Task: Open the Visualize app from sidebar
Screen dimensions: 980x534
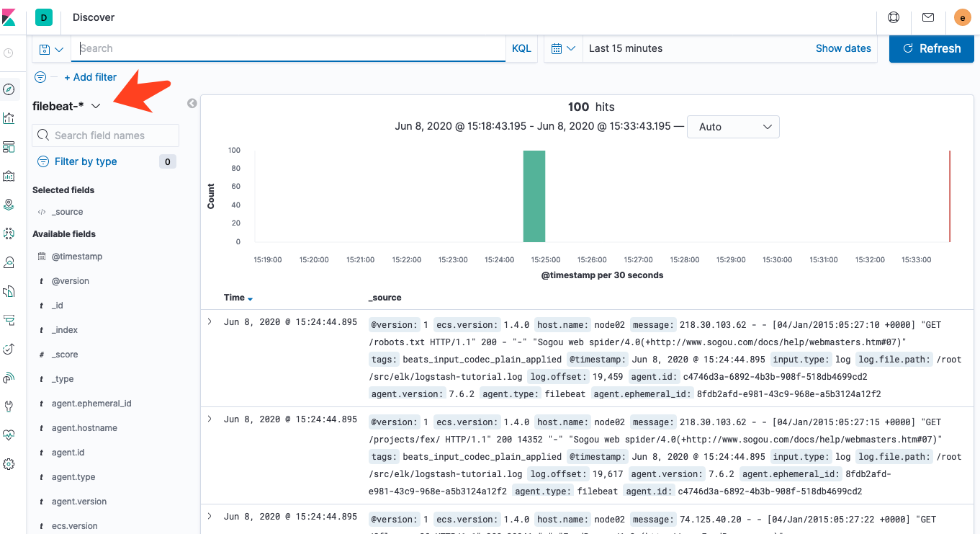Action: (x=9, y=118)
